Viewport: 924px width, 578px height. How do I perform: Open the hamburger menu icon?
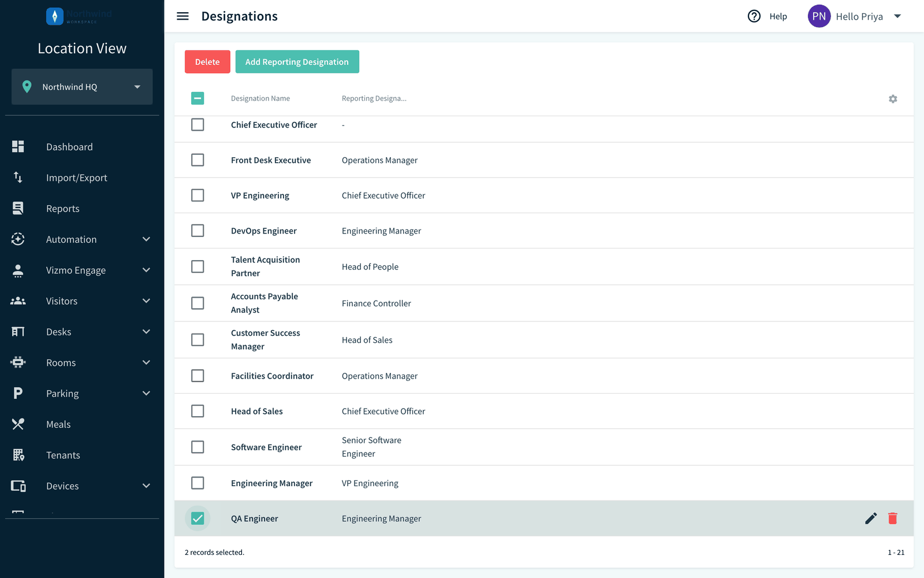tap(182, 16)
